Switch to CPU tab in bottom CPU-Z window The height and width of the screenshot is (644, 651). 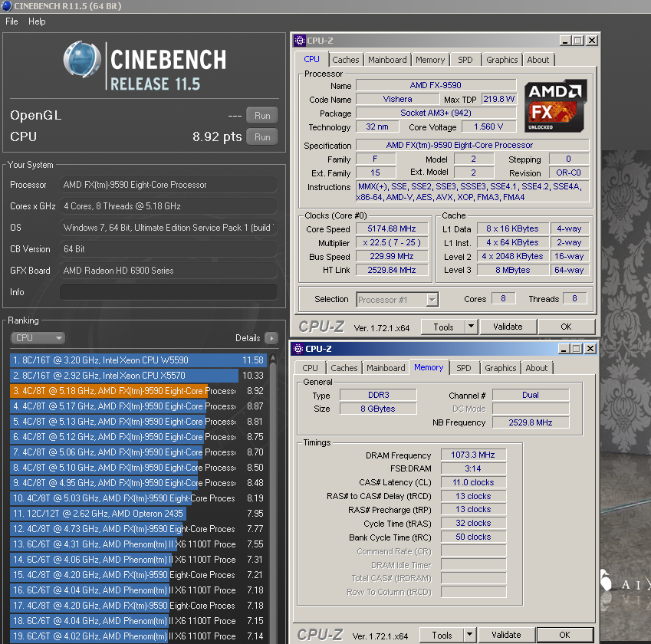point(310,368)
